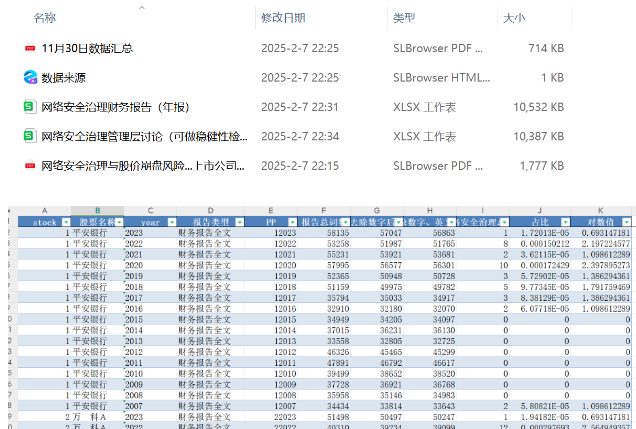Open the stock column filter dropdown

(x=66, y=222)
